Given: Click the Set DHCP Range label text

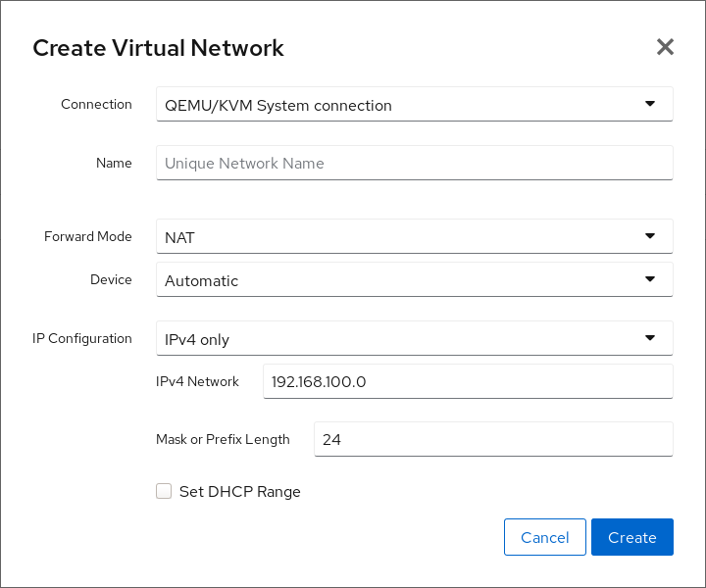Looking at the screenshot, I should (x=239, y=492).
